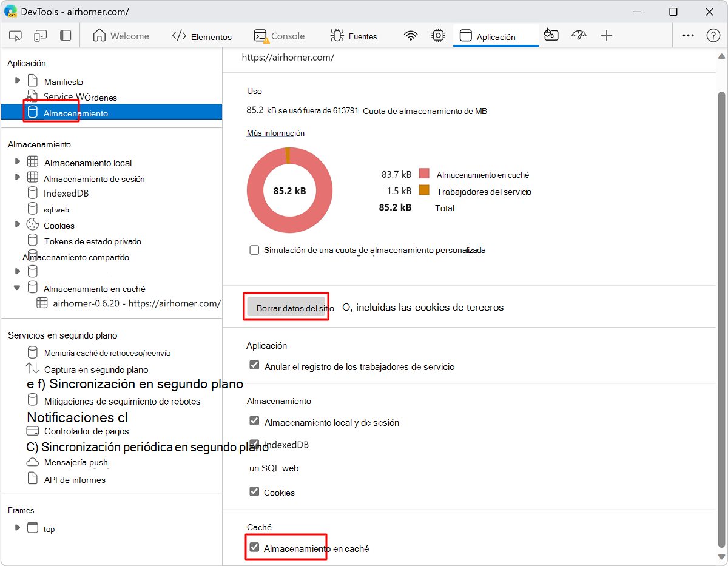Switch to the Console tab
Viewport: 728px width, 566px height.
279,36
